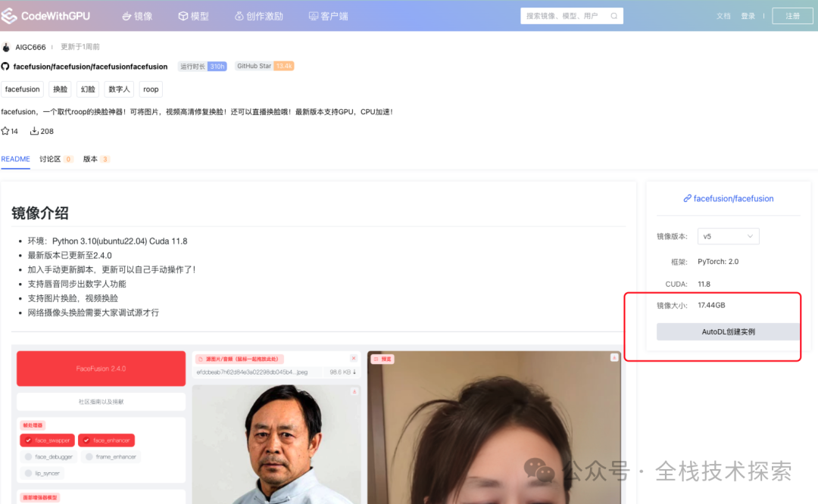Enable the face_debugger checkbox

click(29, 457)
